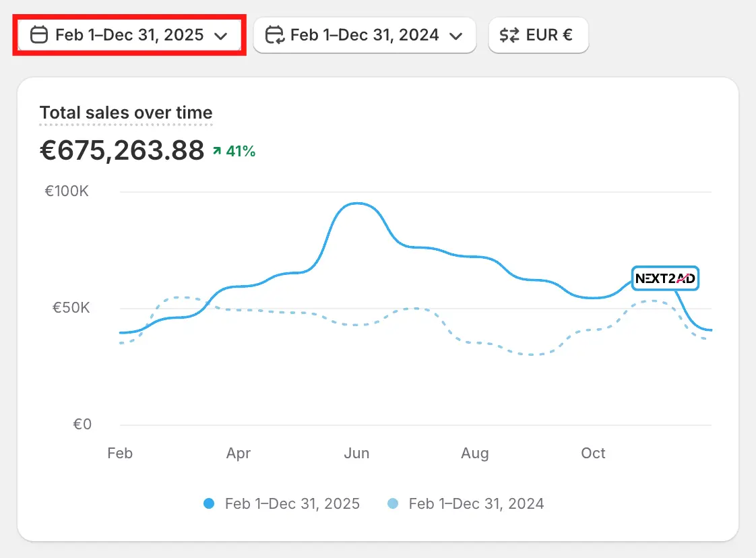Click the Feb 1–Dec 31, 2024 legend text
756x558 pixels.
[x=476, y=503]
